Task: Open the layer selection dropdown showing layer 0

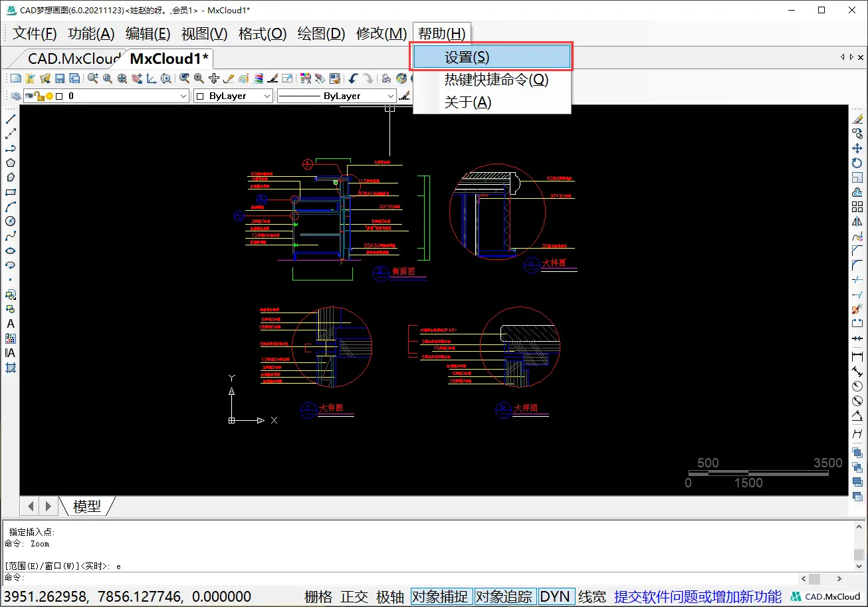Action: point(183,96)
